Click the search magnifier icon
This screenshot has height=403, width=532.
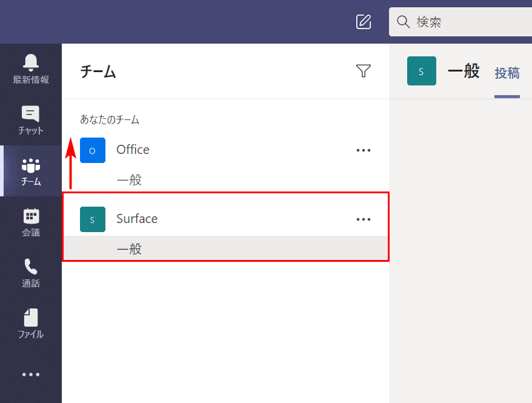[x=403, y=22]
